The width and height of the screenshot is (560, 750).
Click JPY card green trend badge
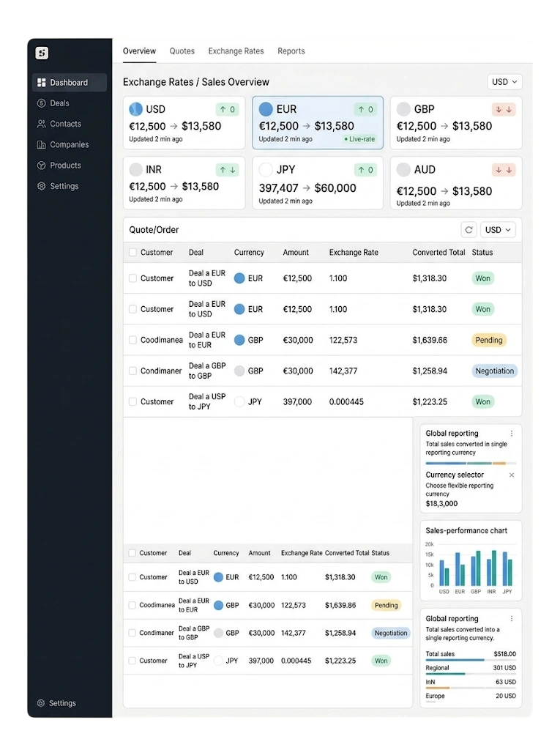pos(365,170)
